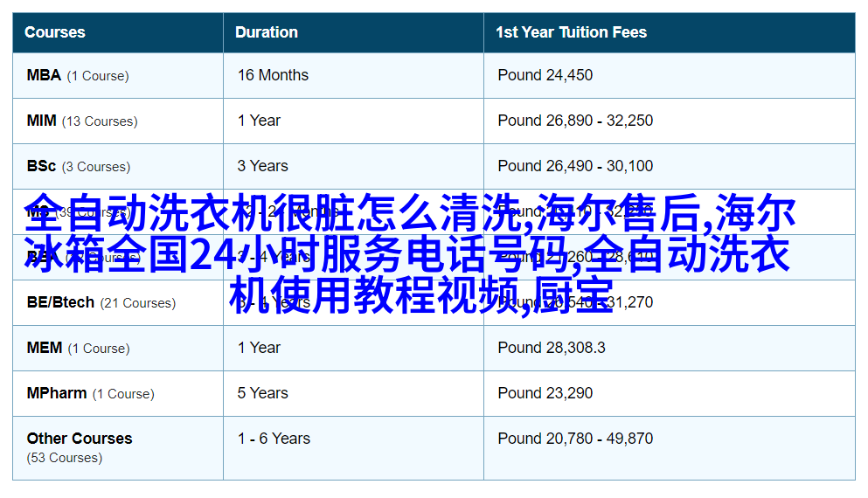The height and width of the screenshot is (498, 868).
Task: Click the 1st Year Tuition Fees header
Action: (x=571, y=32)
